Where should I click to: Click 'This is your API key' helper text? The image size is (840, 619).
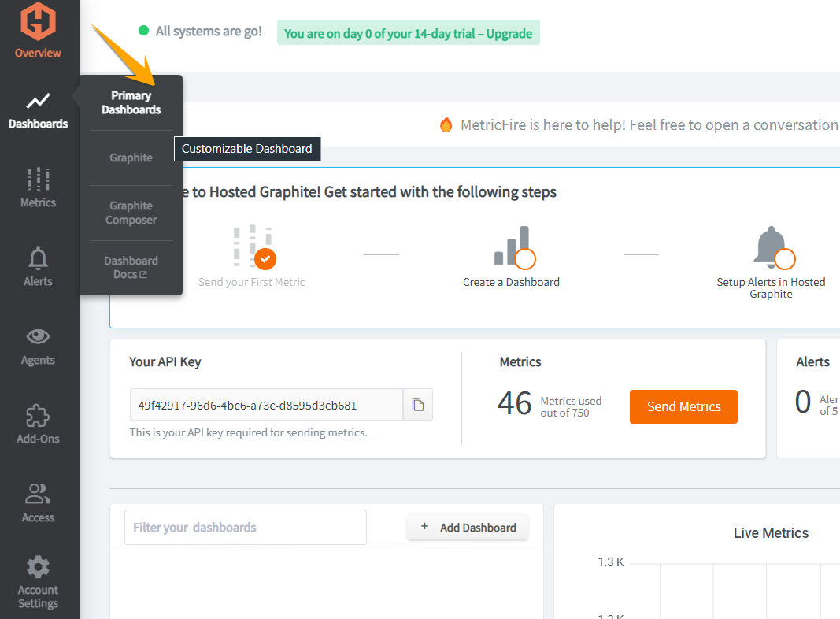tap(249, 432)
